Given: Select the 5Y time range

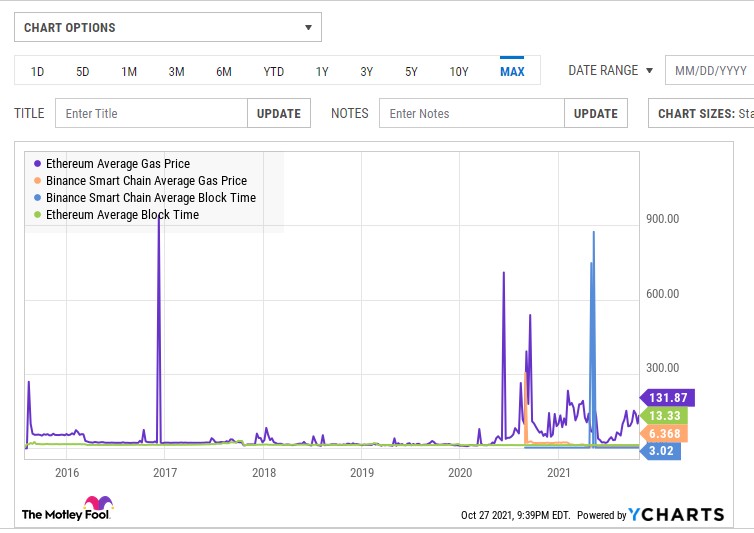Looking at the screenshot, I should 411,72.
